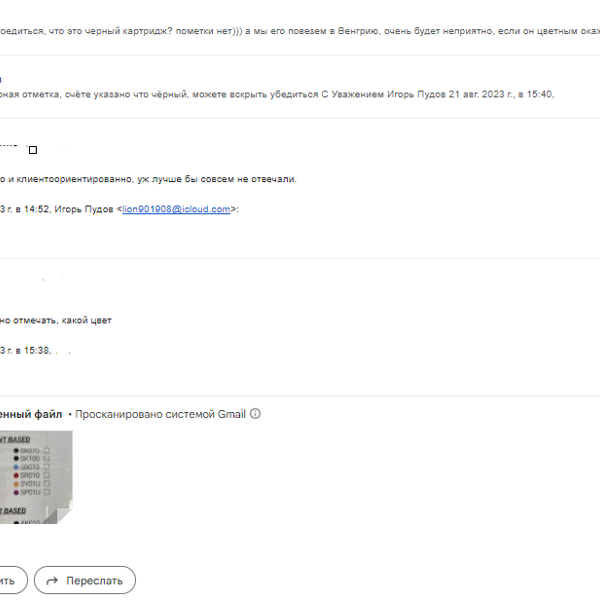This screenshot has height=600, width=600.
Task: Click the info icon beside Gmail scan notice
Action: click(255, 414)
